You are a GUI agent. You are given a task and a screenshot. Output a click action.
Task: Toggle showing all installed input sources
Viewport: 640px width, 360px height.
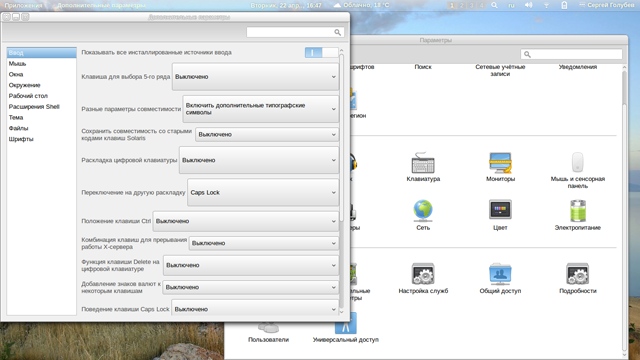(x=322, y=53)
